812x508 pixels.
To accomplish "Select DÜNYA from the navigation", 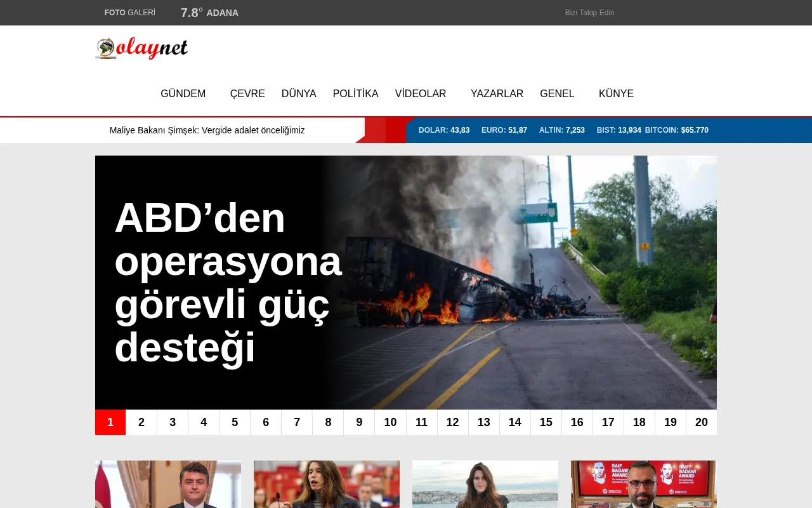I will [x=299, y=93].
